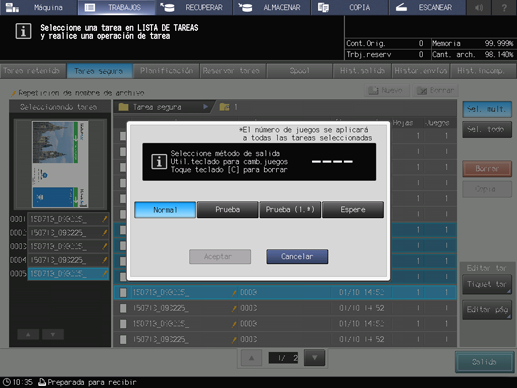Select job 0002 in selected list
Viewport: 517px width, 388px height.
coord(68,233)
